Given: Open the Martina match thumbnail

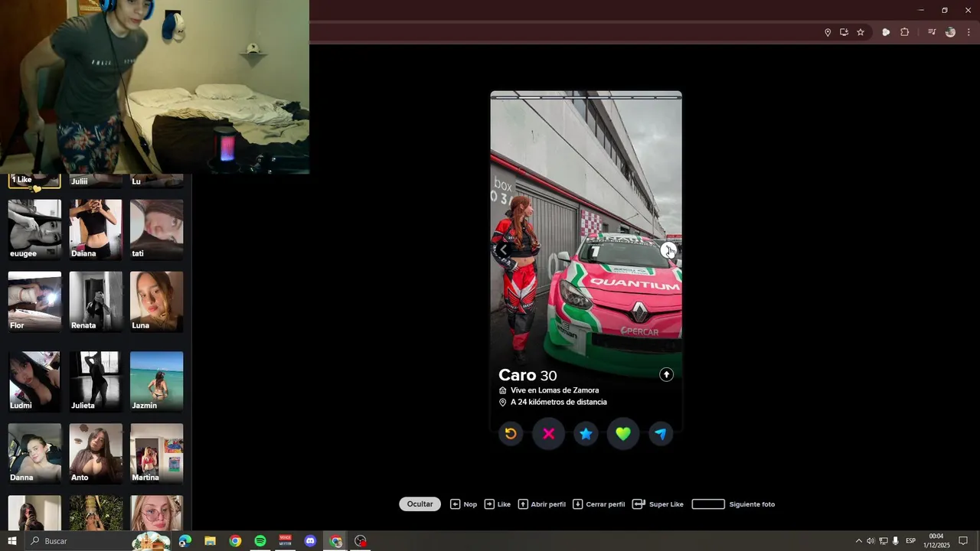Looking at the screenshot, I should [x=157, y=453].
